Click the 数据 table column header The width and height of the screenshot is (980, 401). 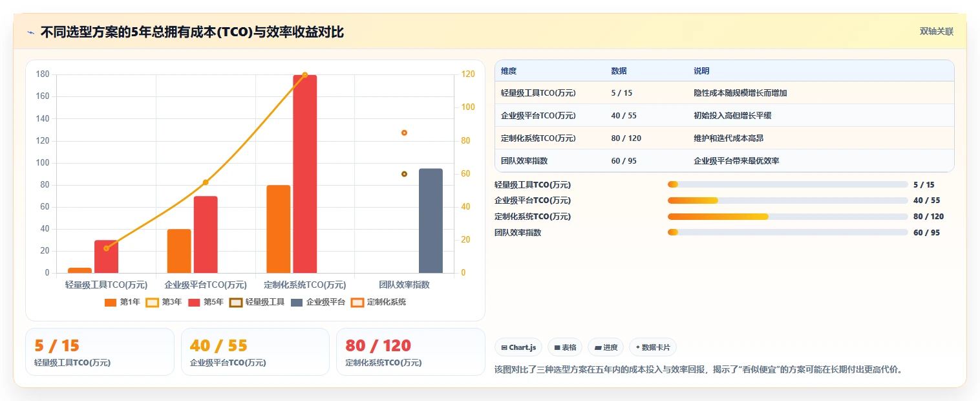(619, 71)
